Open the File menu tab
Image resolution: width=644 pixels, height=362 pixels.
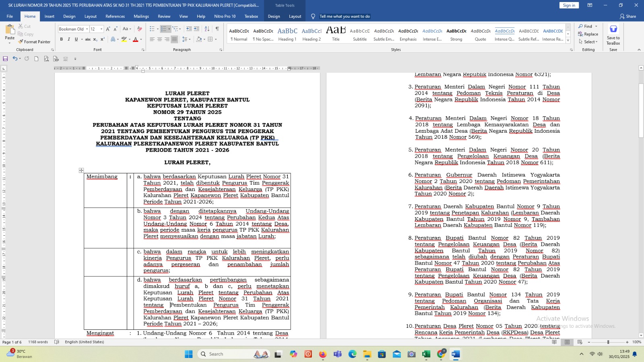10,16
